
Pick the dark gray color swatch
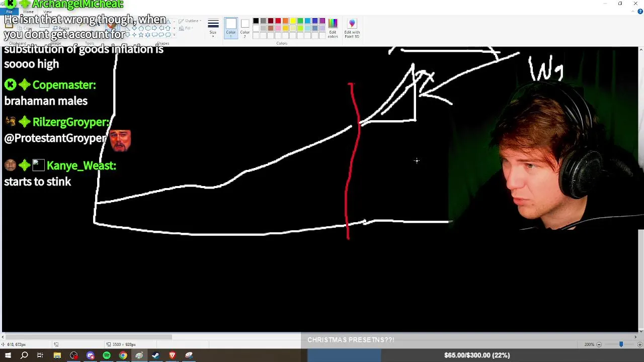pyautogui.click(x=263, y=21)
